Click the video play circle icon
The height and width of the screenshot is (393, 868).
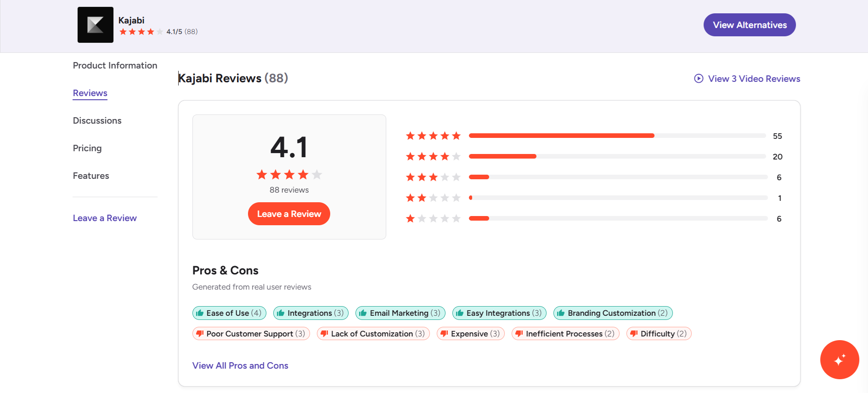point(699,79)
